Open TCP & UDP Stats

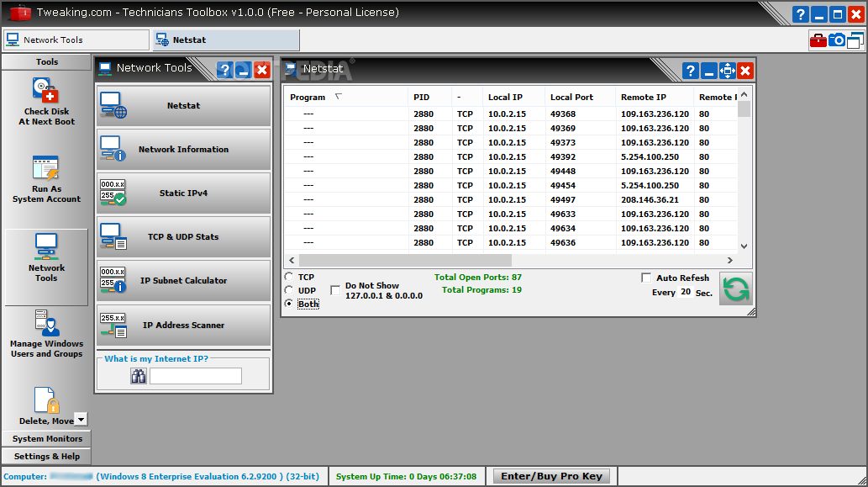184,236
